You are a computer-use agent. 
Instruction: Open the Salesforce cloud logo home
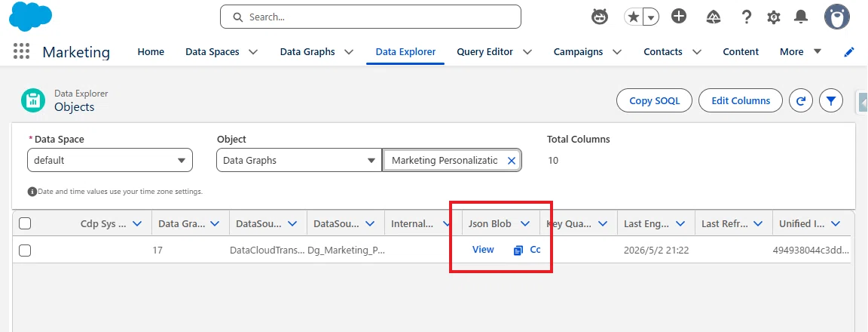30,16
